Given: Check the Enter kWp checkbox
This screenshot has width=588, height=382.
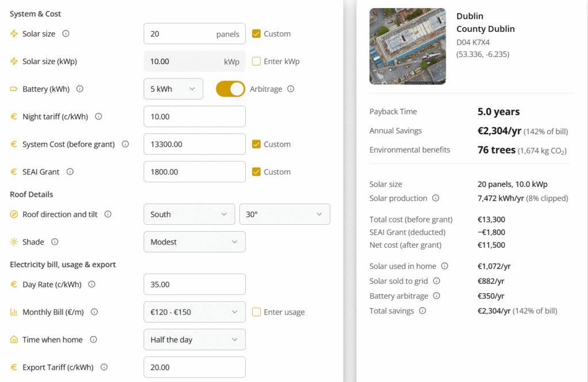Looking at the screenshot, I should pos(256,61).
